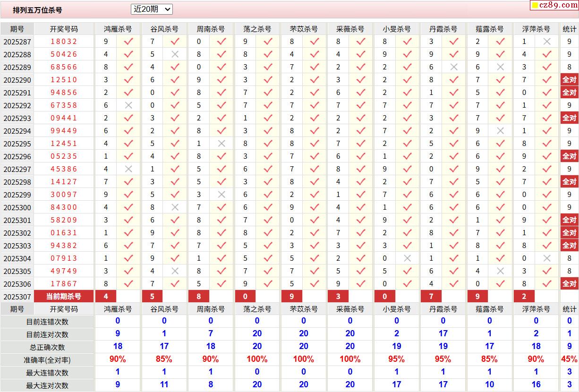The image size is (579, 392).
Task: Click the winning number 18032
Action: point(64,42)
